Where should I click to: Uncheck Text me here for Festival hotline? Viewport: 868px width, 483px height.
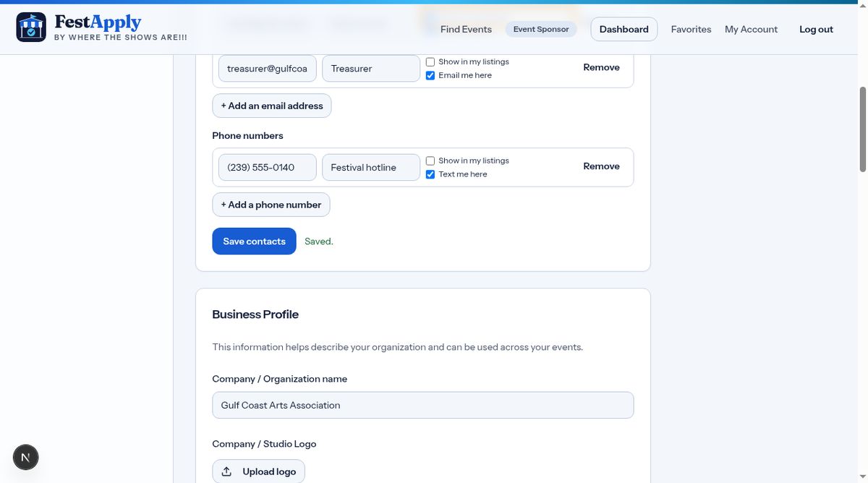(x=430, y=174)
